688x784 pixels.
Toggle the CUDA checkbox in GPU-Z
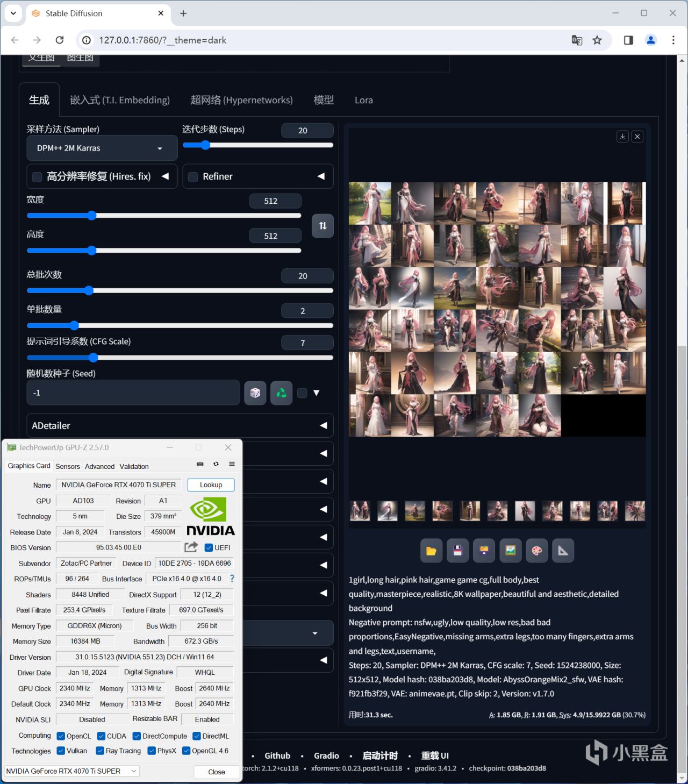pyautogui.click(x=101, y=736)
